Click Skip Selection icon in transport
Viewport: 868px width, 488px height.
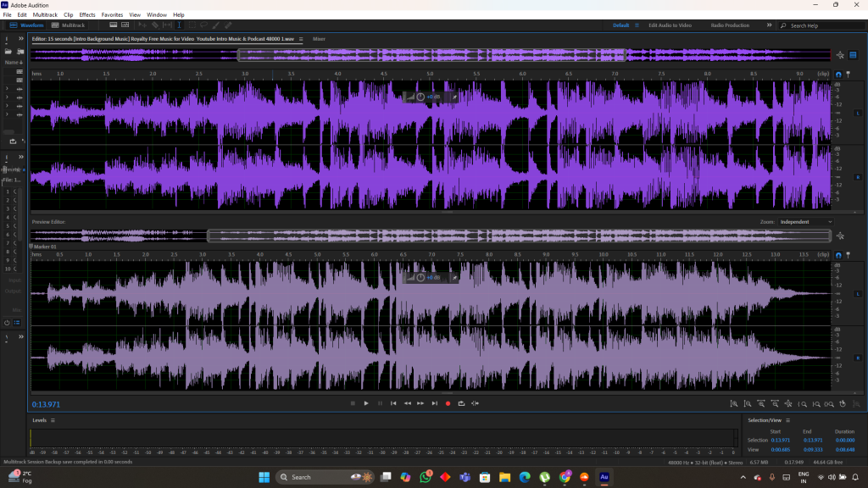click(x=475, y=403)
